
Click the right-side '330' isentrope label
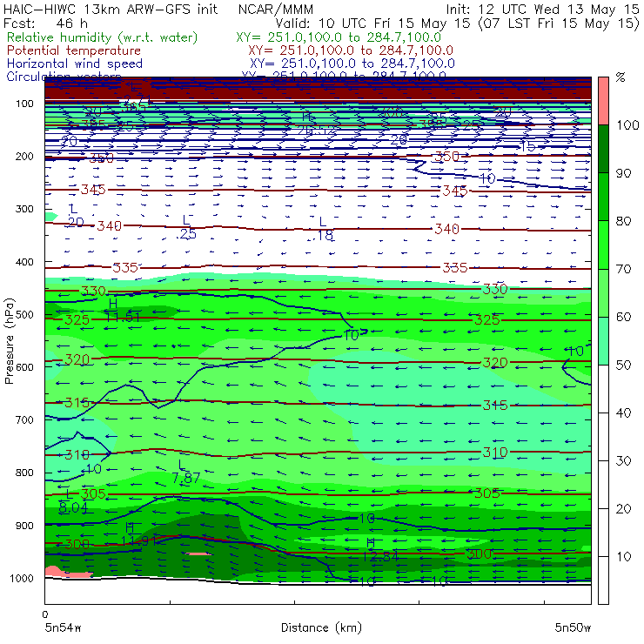click(x=494, y=290)
